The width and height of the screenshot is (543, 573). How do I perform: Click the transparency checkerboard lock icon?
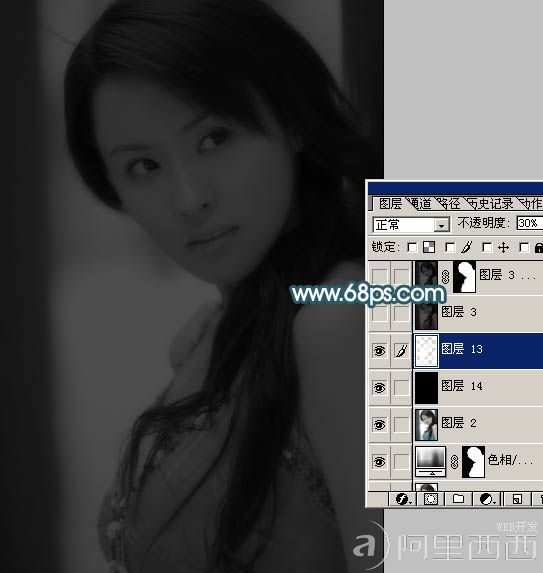[x=429, y=247]
